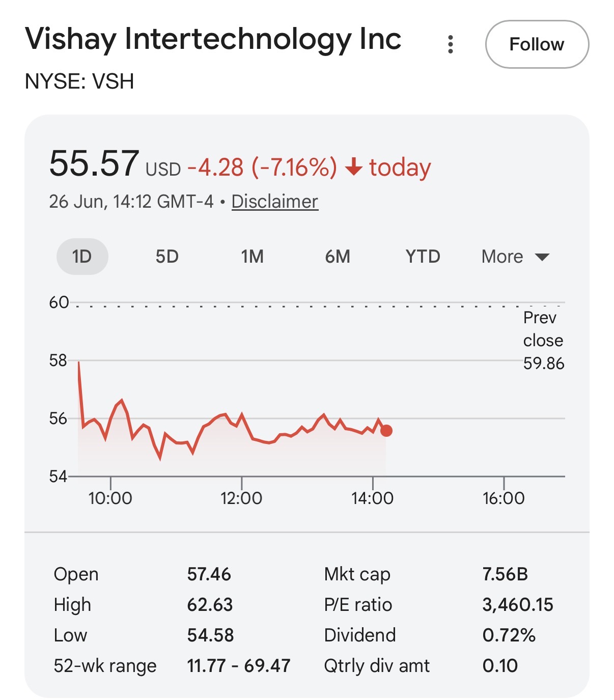Show the 6M chart range
The width and height of the screenshot is (614, 700).
(x=338, y=257)
